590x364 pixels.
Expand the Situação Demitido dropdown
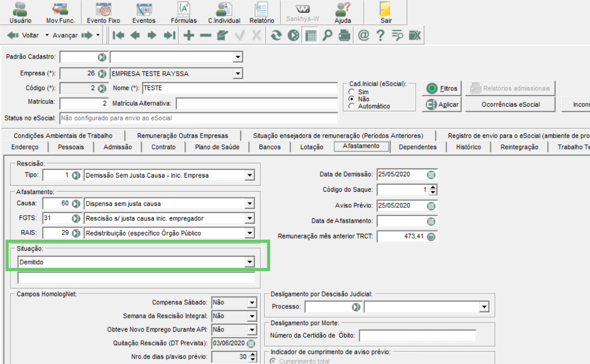click(250, 262)
